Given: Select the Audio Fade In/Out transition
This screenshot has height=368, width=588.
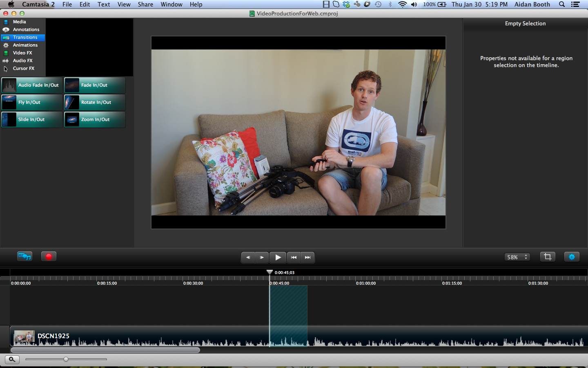Looking at the screenshot, I should [32, 85].
